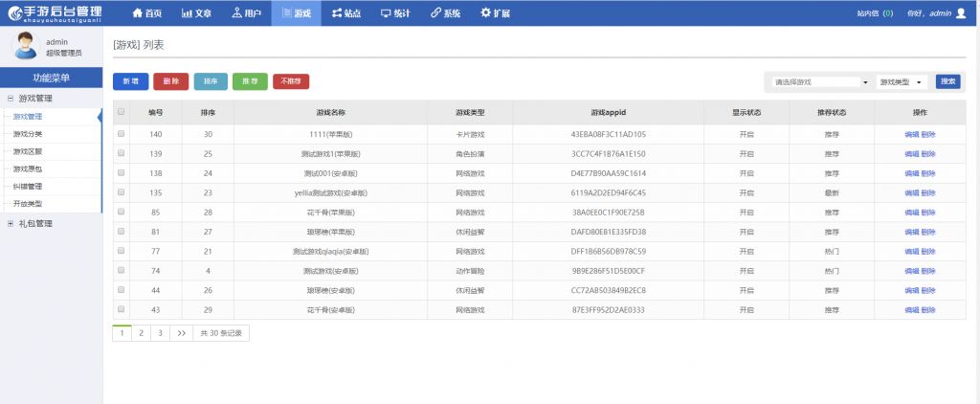Open the 文章 articles section
The height and width of the screenshot is (404, 980).
pyautogui.click(x=197, y=13)
